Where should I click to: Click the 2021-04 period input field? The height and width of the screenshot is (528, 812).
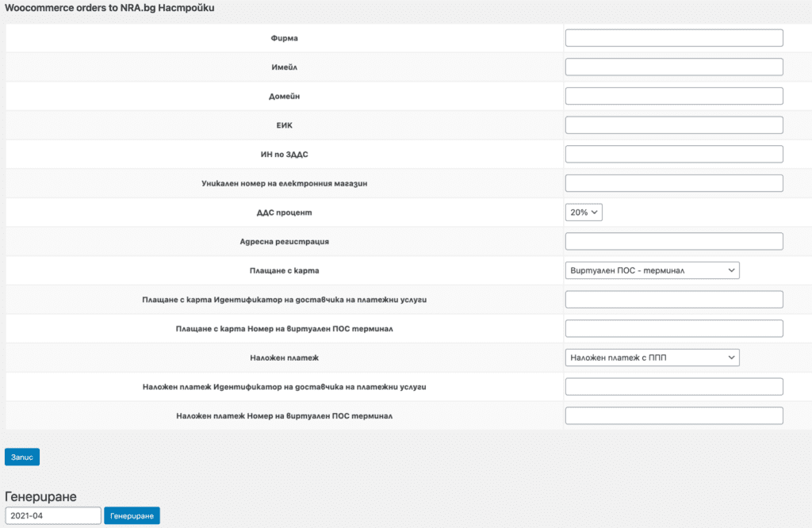53,515
